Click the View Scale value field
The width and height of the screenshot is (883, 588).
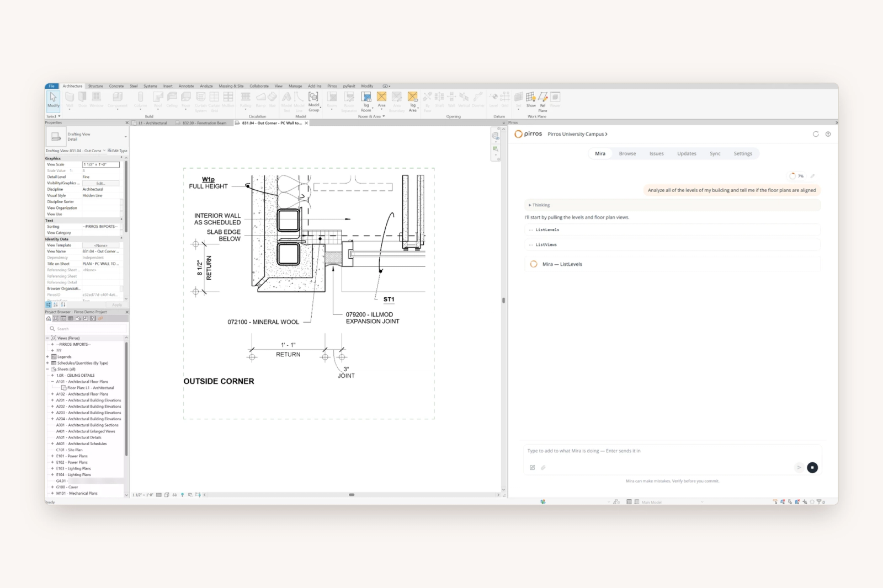coord(100,164)
